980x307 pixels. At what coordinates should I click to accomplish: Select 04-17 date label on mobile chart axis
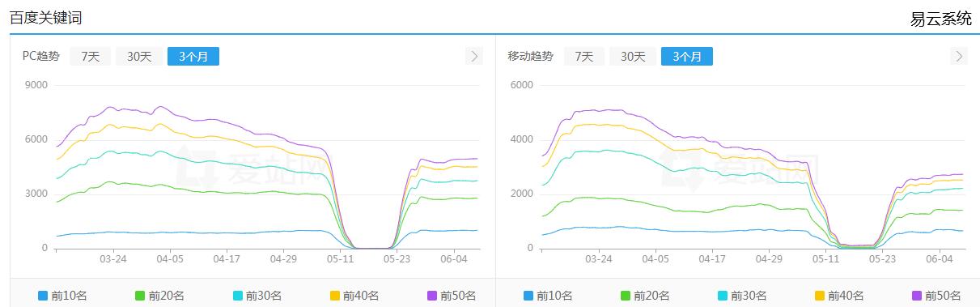(x=712, y=259)
